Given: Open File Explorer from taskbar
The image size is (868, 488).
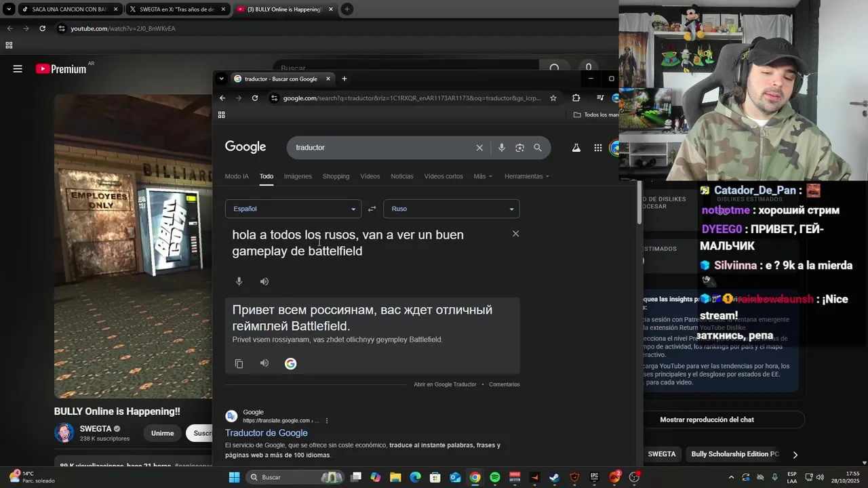Looking at the screenshot, I should pos(395,477).
